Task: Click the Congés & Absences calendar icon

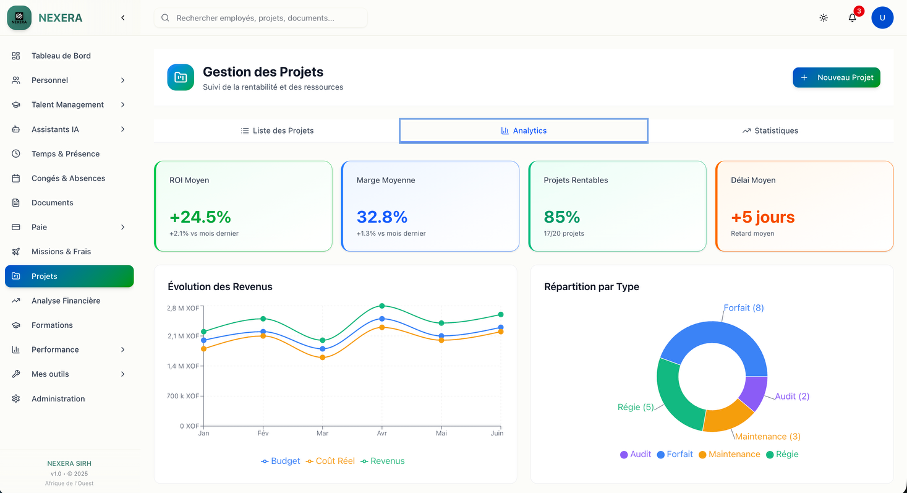Action: (16, 178)
